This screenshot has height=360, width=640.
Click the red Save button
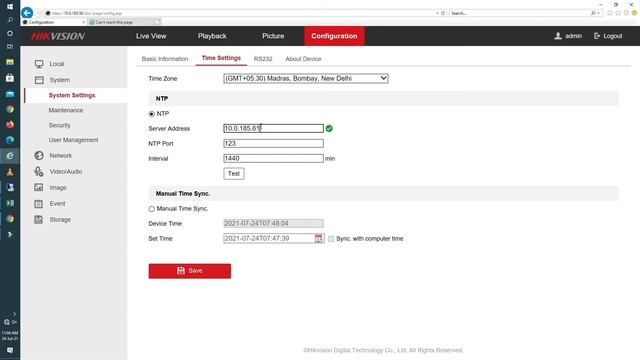click(x=190, y=271)
